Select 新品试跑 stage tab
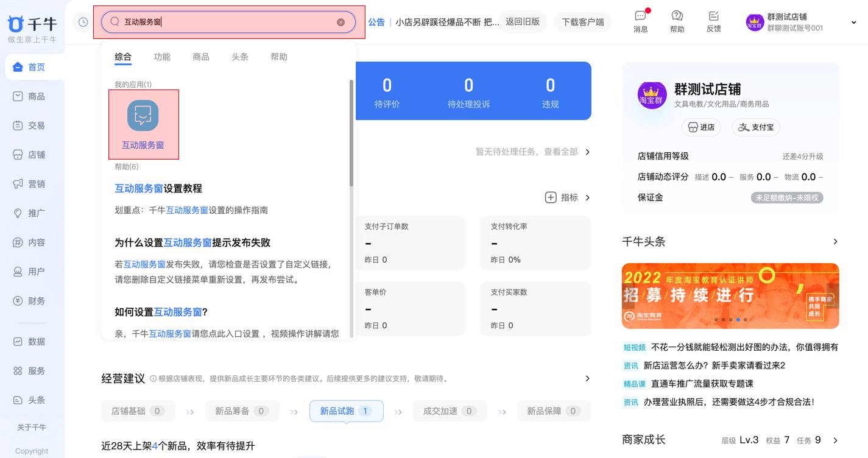Viewport: 868px width, 458px height. coord(347,411)
